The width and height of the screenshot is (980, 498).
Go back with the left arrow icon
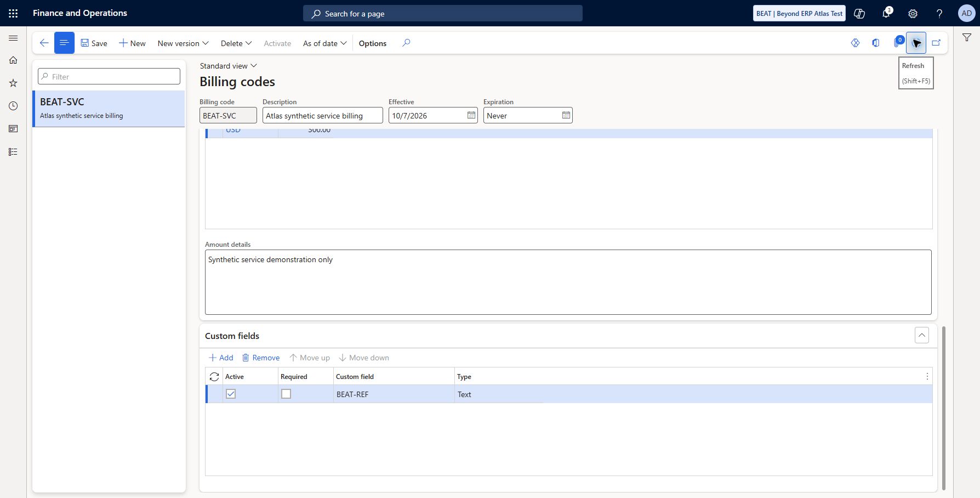44,43
